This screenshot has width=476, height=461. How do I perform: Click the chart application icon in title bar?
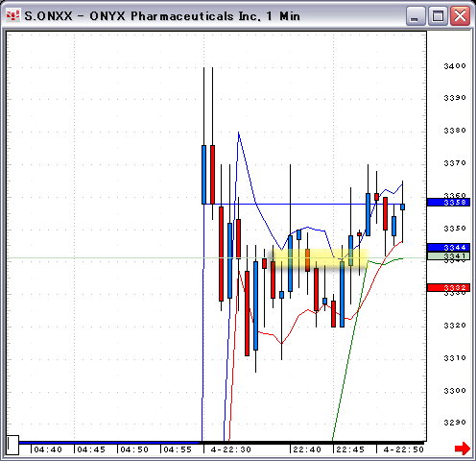12,15
